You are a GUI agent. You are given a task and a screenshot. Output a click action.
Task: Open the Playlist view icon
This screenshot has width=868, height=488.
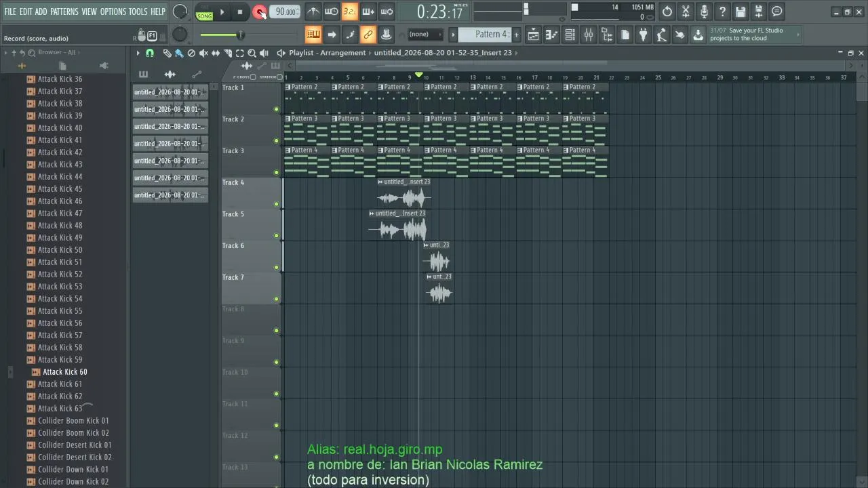(534, 35)
